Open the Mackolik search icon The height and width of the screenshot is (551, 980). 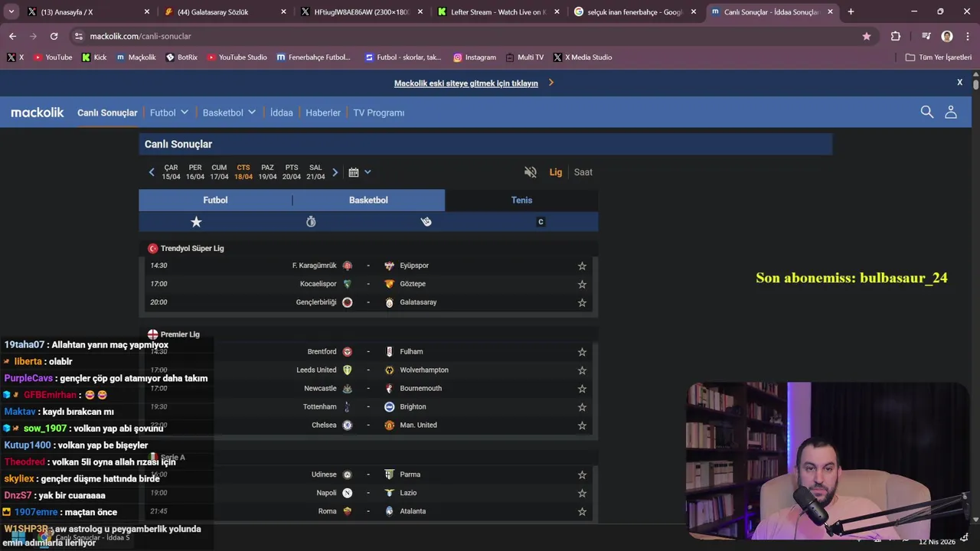[x=927, y=112]
